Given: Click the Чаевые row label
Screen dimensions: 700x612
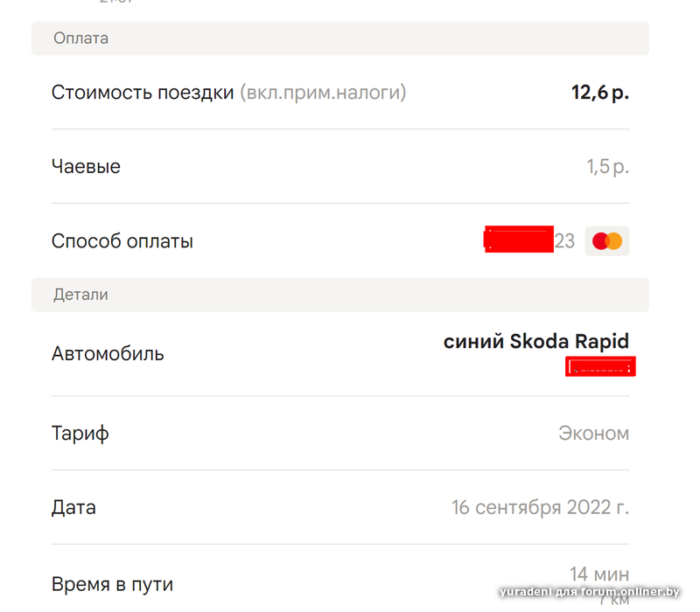Looking at the screenshot, I should pyautogui.click(x=86, y=166).
